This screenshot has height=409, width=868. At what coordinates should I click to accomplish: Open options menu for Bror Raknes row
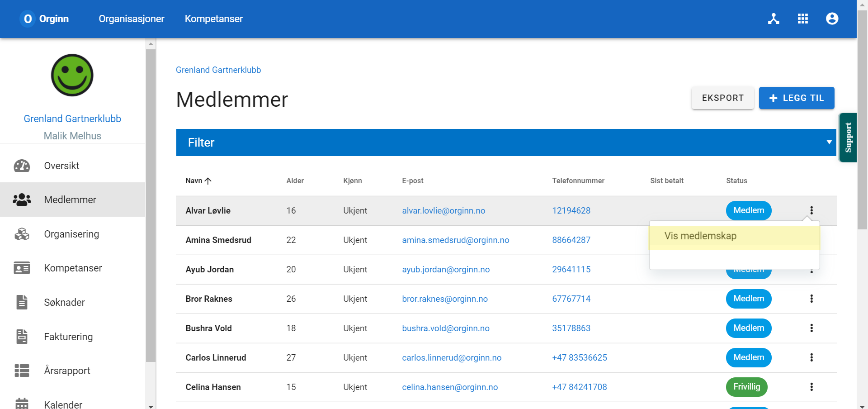click(x=811, y=299)
